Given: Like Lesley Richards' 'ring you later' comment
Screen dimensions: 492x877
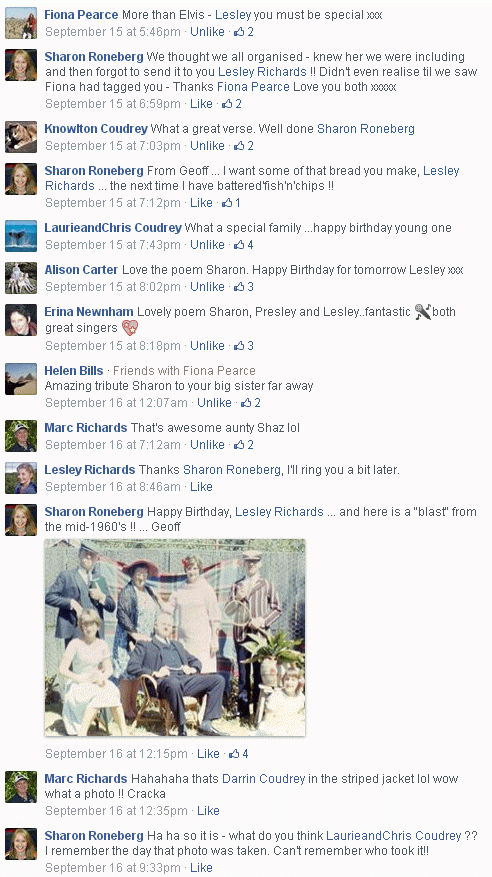Looking at the screenshot, I should tap(201, 487).
